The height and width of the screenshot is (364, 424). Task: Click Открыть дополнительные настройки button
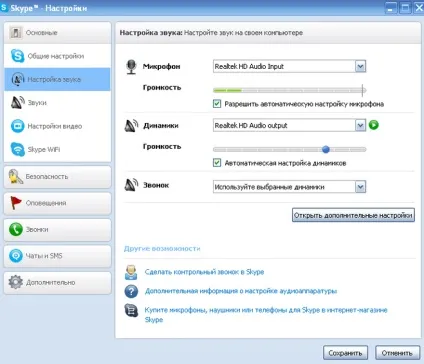pos(353,215)
